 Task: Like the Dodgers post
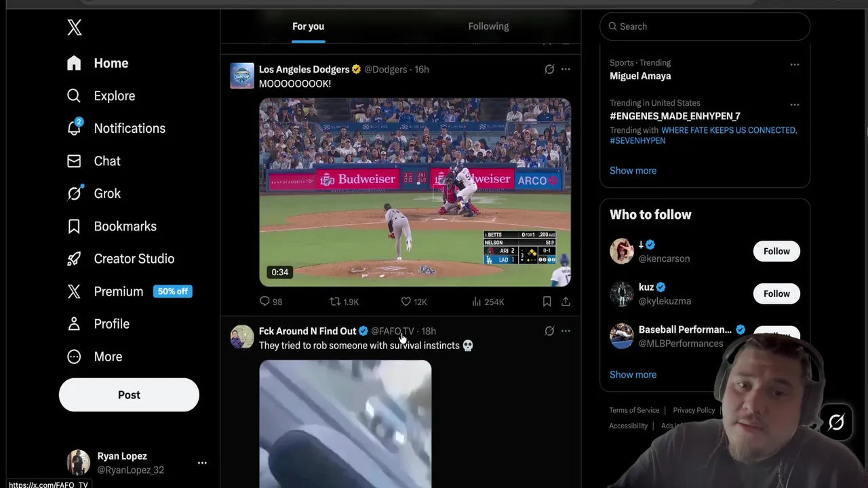coord(414,302)
